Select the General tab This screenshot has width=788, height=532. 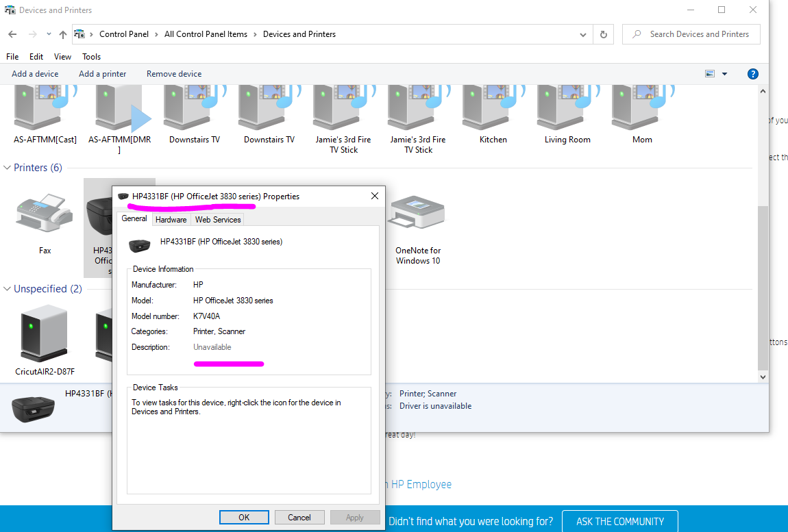pyautogui.click(x=134, y=218)
